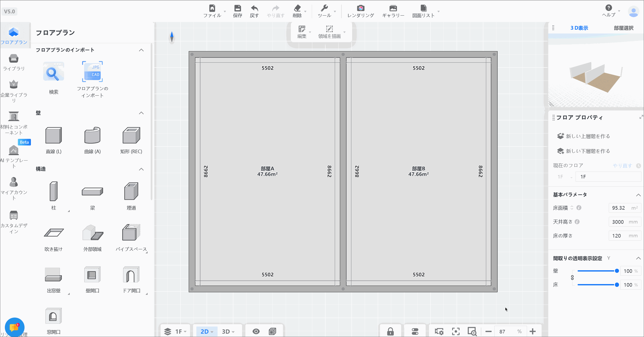Viewport: 644px width, 337px height.
Task: Select the 壁開口 wall opening tool
Action: tap(92, 274)
